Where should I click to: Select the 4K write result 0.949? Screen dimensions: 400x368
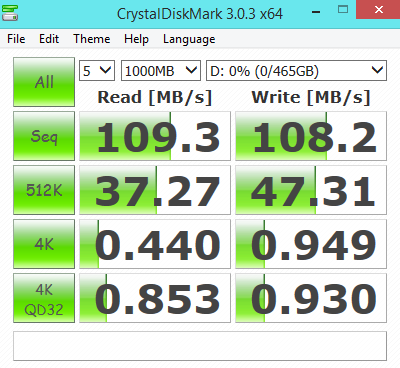tap(311, 244)
